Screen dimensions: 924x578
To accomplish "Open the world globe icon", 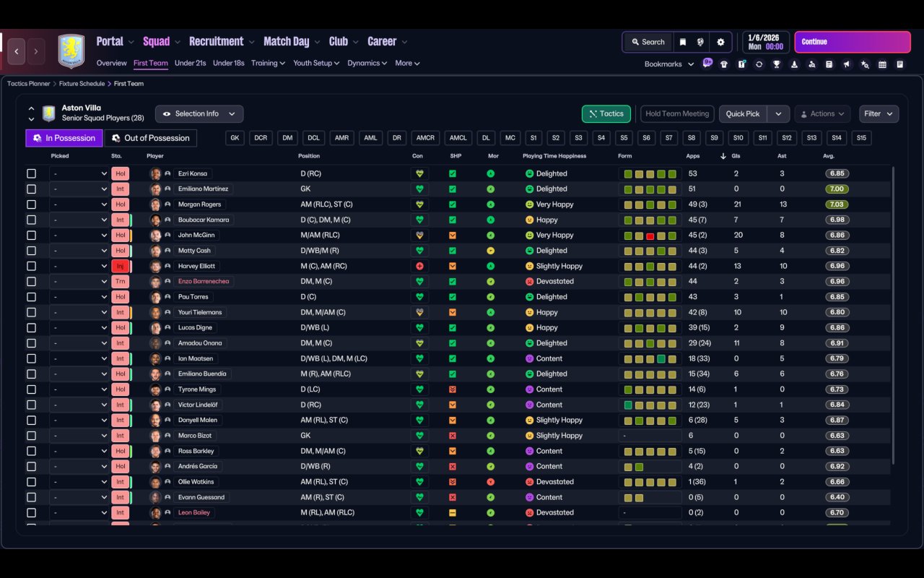I will (x=700, y=42).
